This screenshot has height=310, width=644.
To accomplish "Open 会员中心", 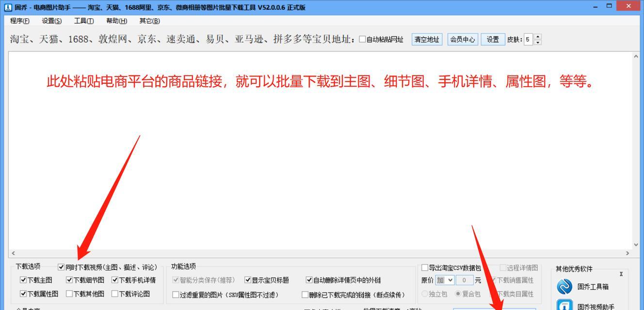I will pyautogui.click(x=462, y=39).
